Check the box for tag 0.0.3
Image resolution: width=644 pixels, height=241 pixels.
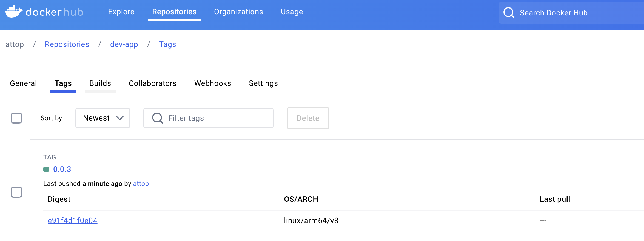point(16,192)
